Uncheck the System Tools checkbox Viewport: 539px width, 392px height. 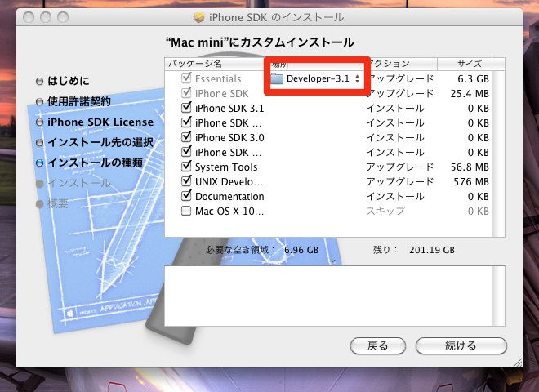tap(185, 167)
